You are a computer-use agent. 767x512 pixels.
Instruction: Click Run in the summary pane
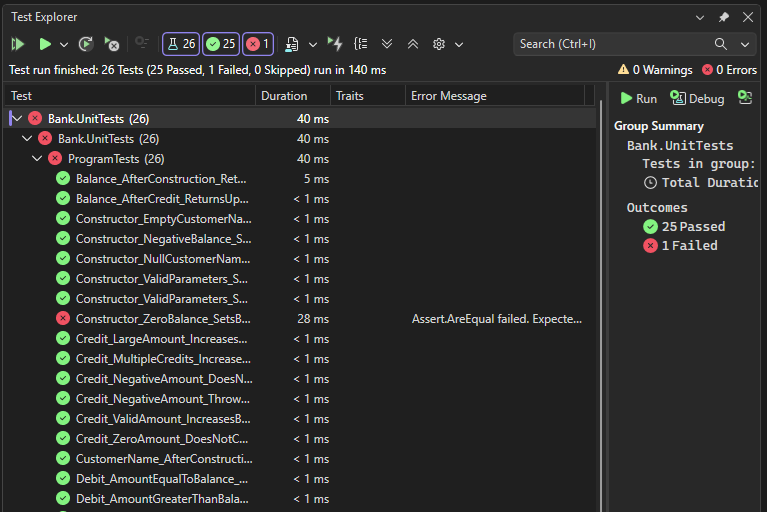[x=639, y=98]
